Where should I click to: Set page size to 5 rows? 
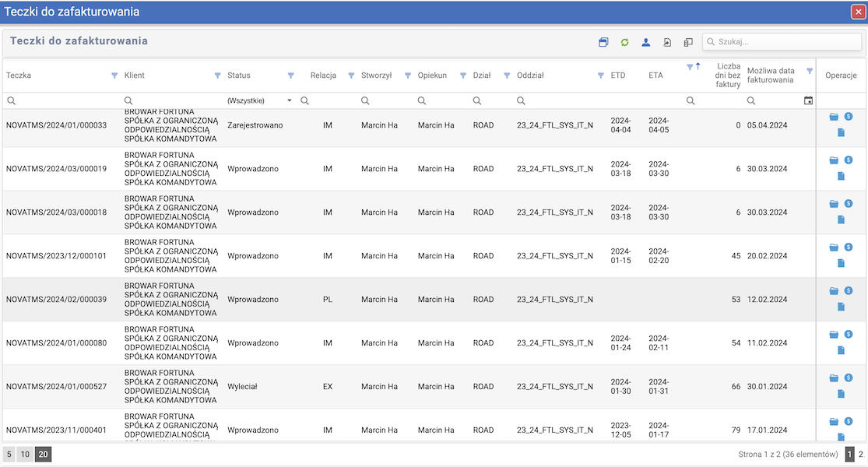[9, 455]
